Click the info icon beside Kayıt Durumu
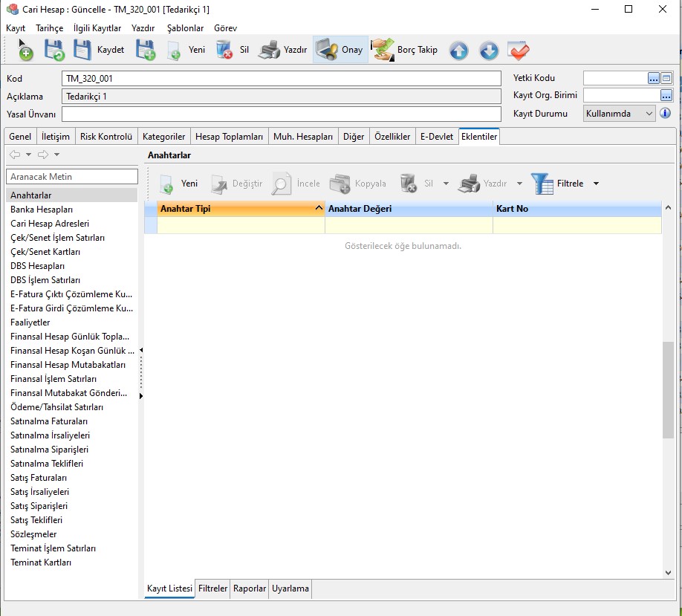This screenshot has width=682, height=616. pos(666,114)
